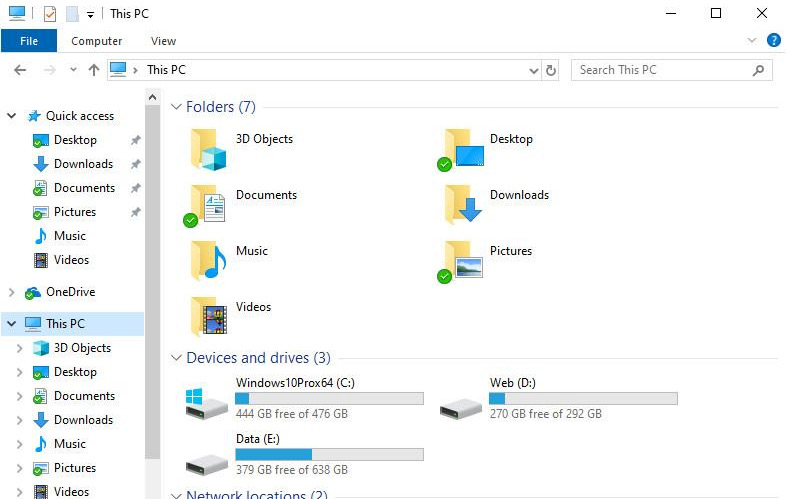Expand the ribbon with the chevron

click(751, 40)
